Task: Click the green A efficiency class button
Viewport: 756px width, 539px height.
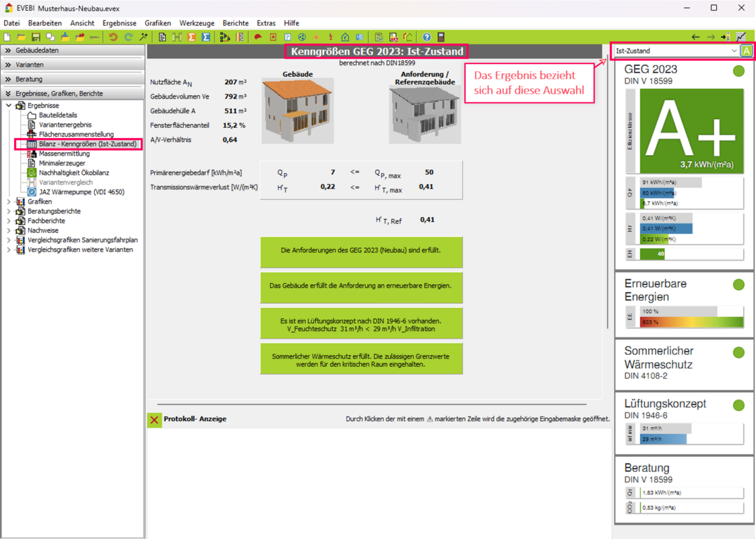Action: (x=746, y=51)
